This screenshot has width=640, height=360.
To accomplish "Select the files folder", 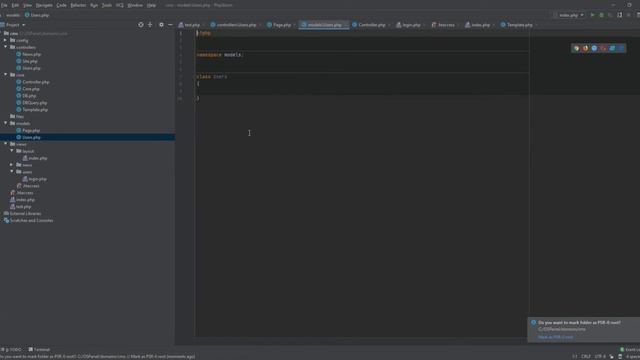I will (17, 116).
